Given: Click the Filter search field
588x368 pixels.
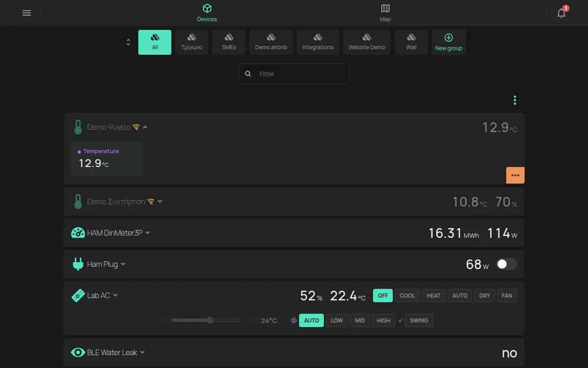Looking at the screenshot, I should (294, 74).
